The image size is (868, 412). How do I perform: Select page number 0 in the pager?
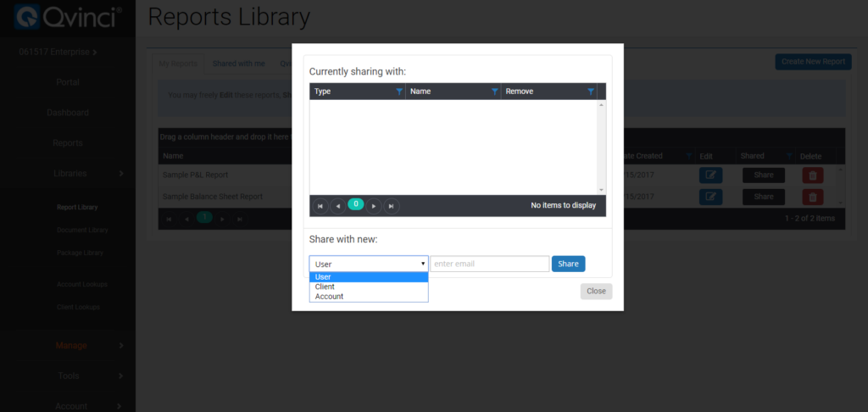[x=356, y=204]
